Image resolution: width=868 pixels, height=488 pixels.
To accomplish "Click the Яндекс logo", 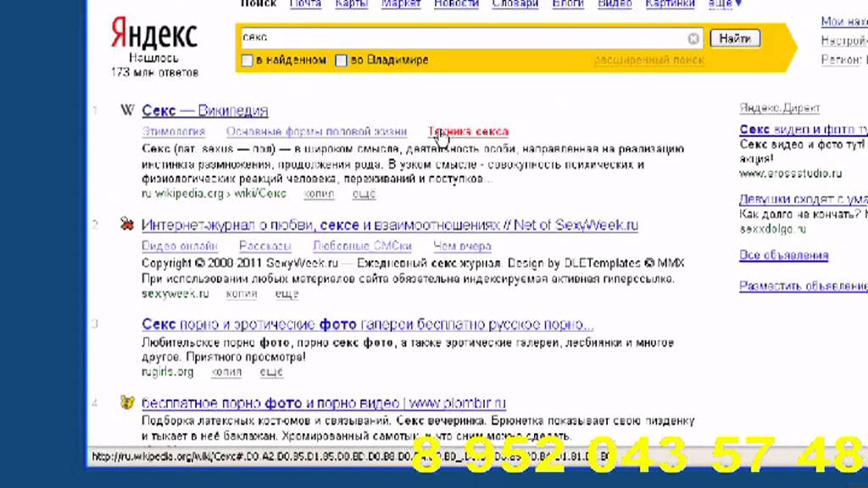I will (154, 33).
